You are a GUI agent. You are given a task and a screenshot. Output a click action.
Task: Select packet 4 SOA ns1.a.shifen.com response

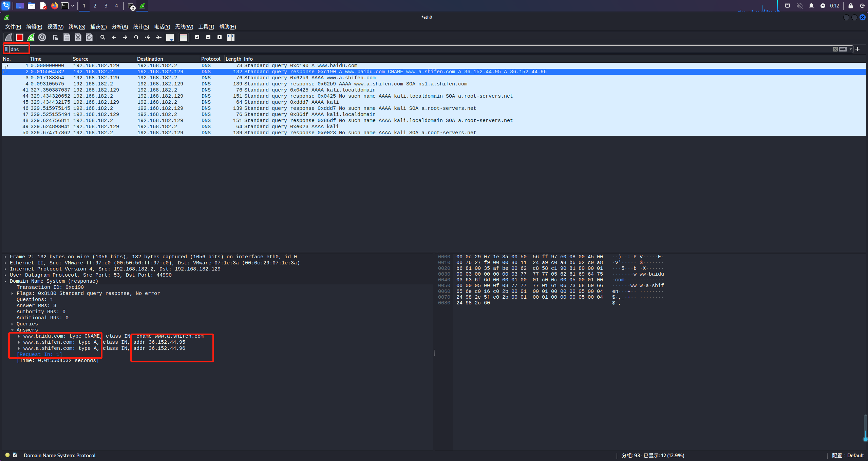pos(434,84)
